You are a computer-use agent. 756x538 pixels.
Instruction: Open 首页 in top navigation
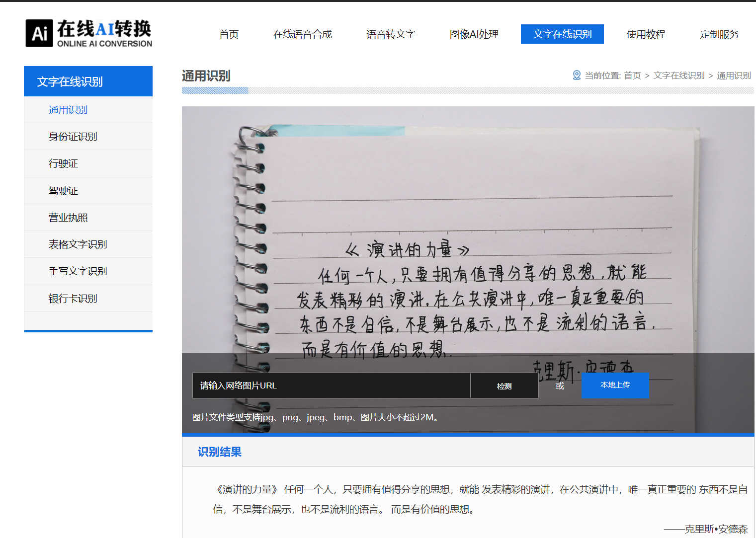(x=229, y=34)
